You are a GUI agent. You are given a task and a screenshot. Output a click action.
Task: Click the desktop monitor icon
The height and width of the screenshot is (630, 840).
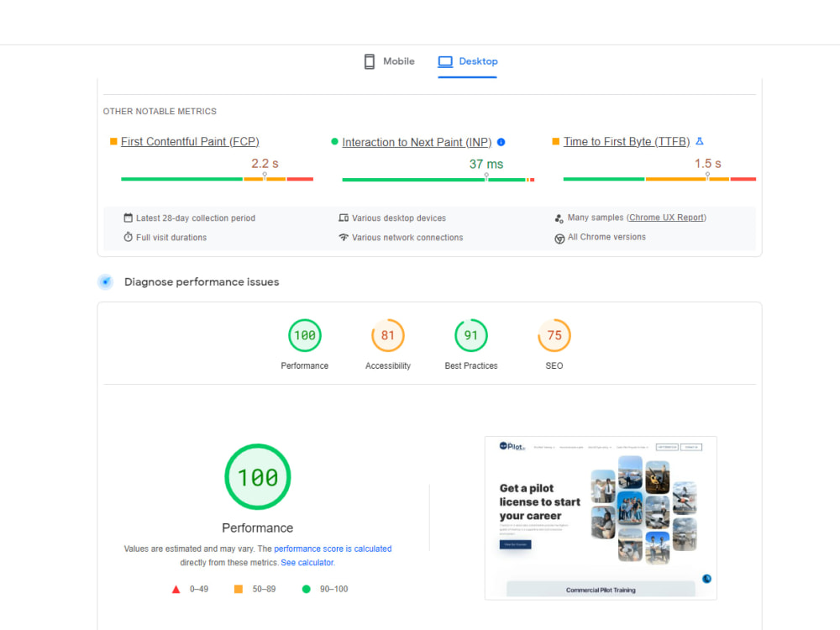click(445, 61)
